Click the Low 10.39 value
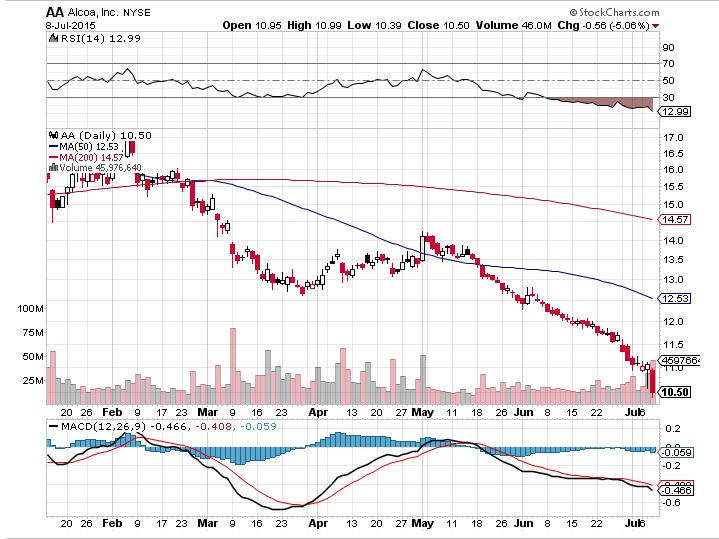 [x=374, y=26]
